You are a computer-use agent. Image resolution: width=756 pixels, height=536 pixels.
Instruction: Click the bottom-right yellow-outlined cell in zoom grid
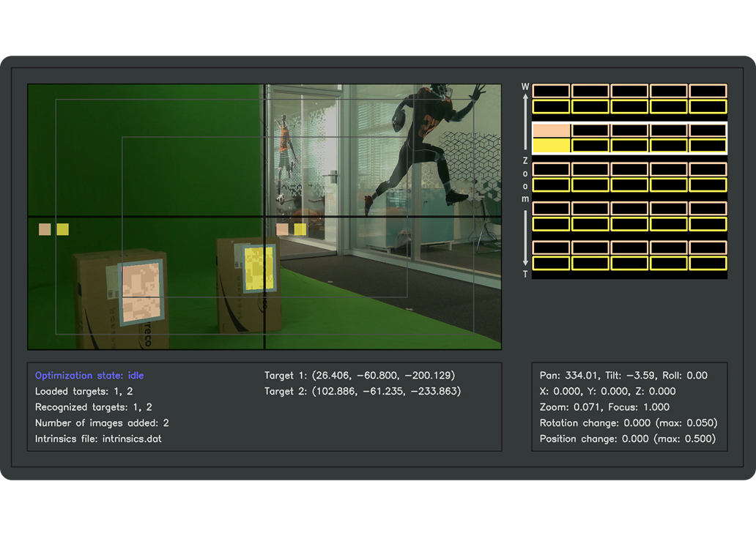tap(708, 263)
